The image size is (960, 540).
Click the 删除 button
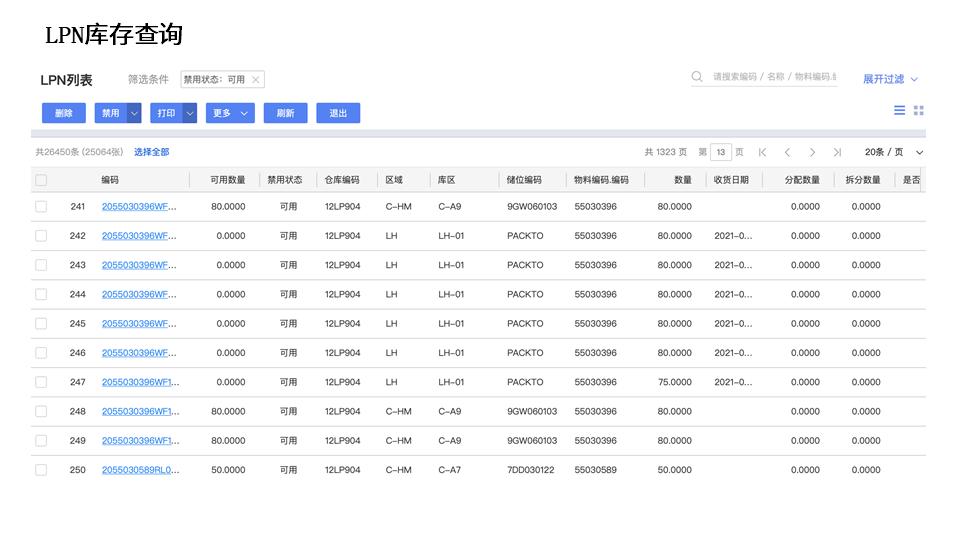(x=64, y=113)
